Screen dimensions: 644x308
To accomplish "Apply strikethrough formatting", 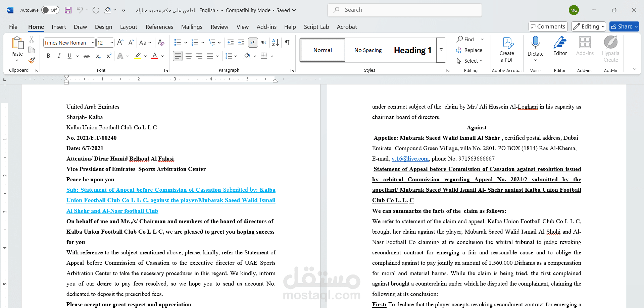I will pyautogui.click(x=87, y=56).
